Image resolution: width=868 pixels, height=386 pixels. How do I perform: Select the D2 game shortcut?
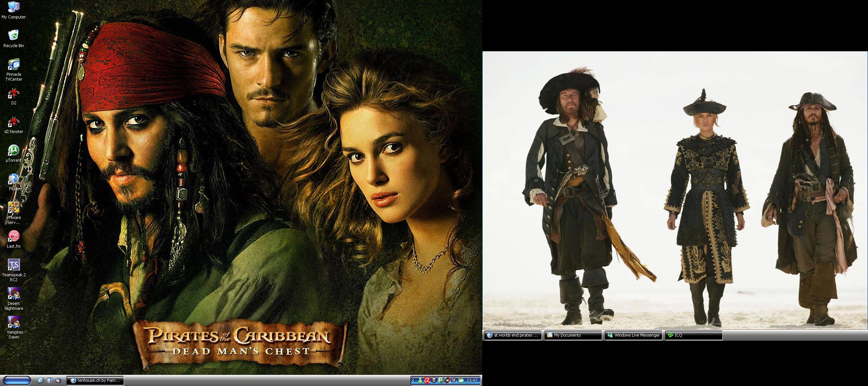(x=14, y=93)
